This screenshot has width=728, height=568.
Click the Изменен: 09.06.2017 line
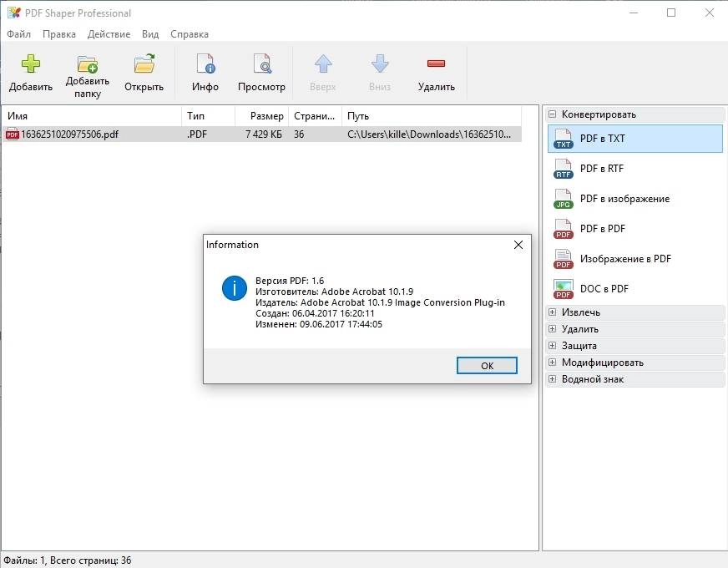tap(319, 324)
